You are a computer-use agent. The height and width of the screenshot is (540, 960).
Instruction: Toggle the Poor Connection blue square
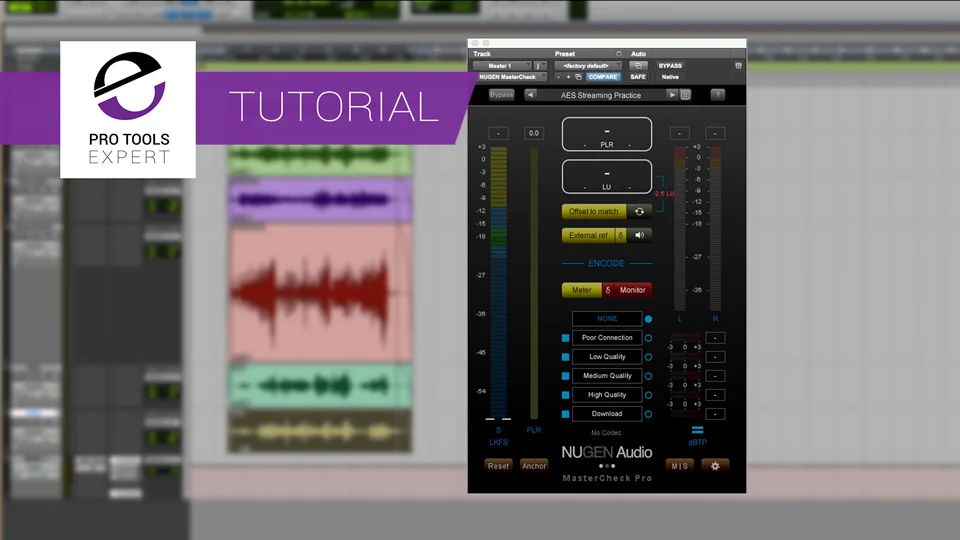tap(566, 338)
